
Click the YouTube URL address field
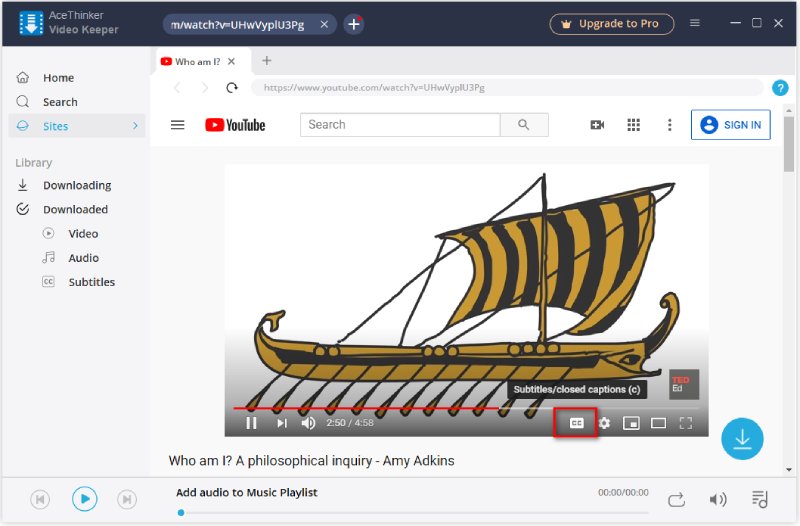tap(507, 88)
